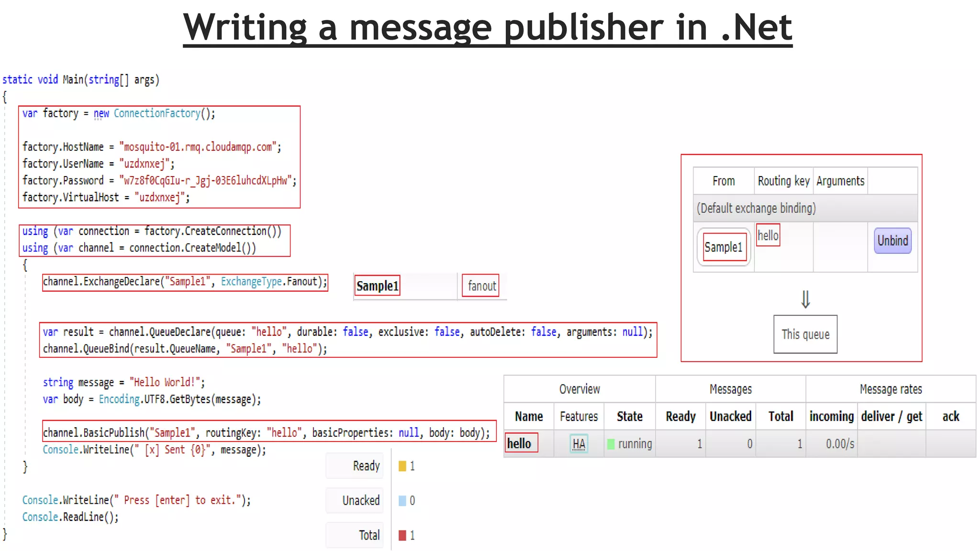Image resolution: width=980 pixels, height=551 pixels.
Task: Open the Sample1 exchange link in bindings
Action: tap(724, 247)
